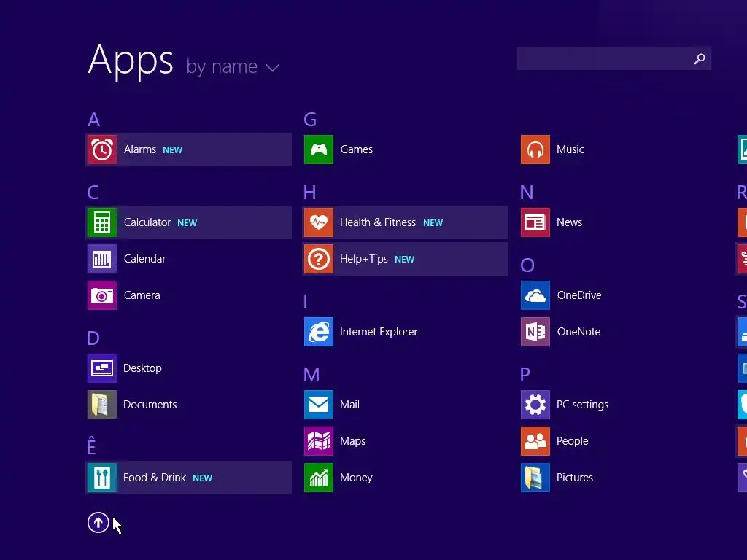Click the 'Pictures' label text

click(x=575, y=478)
